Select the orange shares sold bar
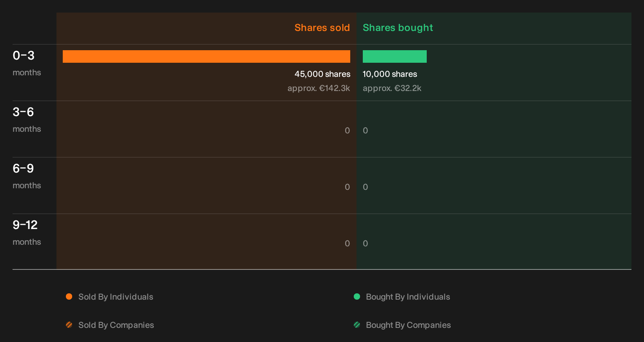644x342 pixels. pos(206,56)
